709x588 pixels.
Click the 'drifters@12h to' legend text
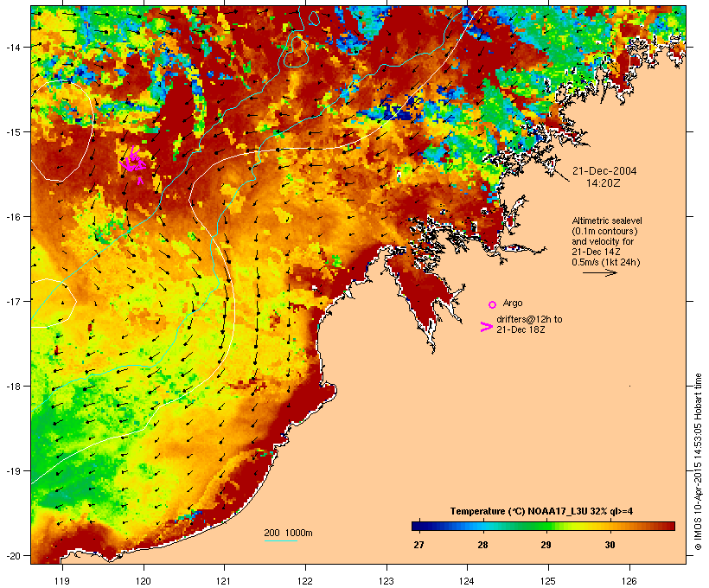click(x=529, y=319)
